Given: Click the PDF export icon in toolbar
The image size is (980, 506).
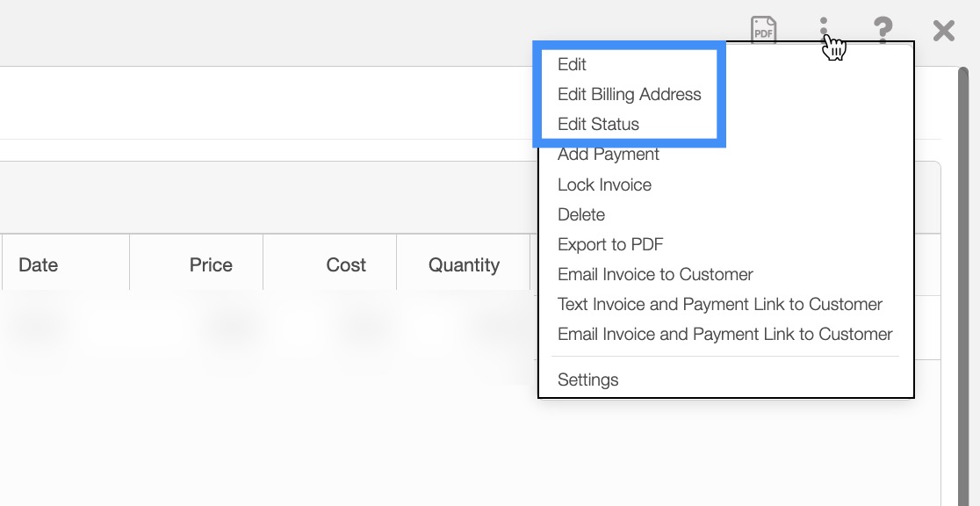Looking at the screenshot, I should [763, 30].
